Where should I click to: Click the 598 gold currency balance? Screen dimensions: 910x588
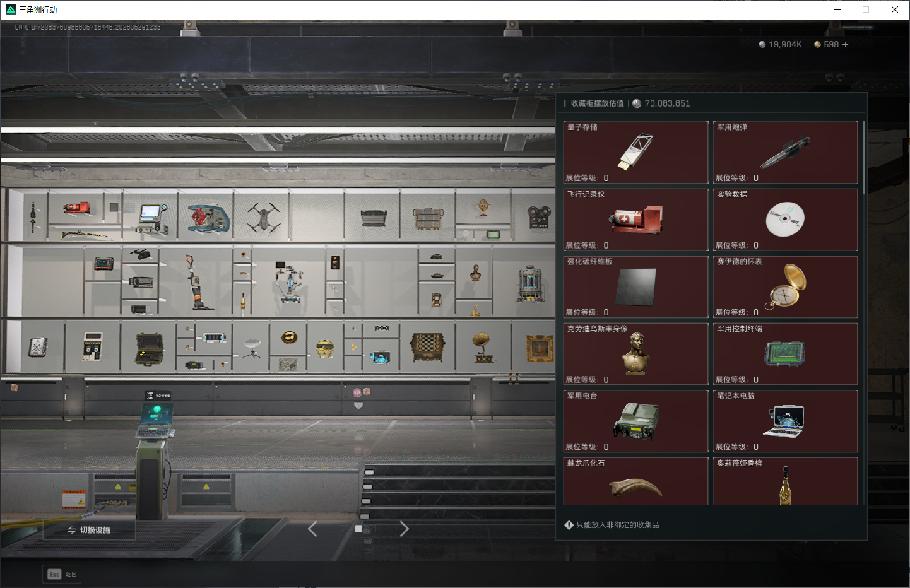point(831,44)
